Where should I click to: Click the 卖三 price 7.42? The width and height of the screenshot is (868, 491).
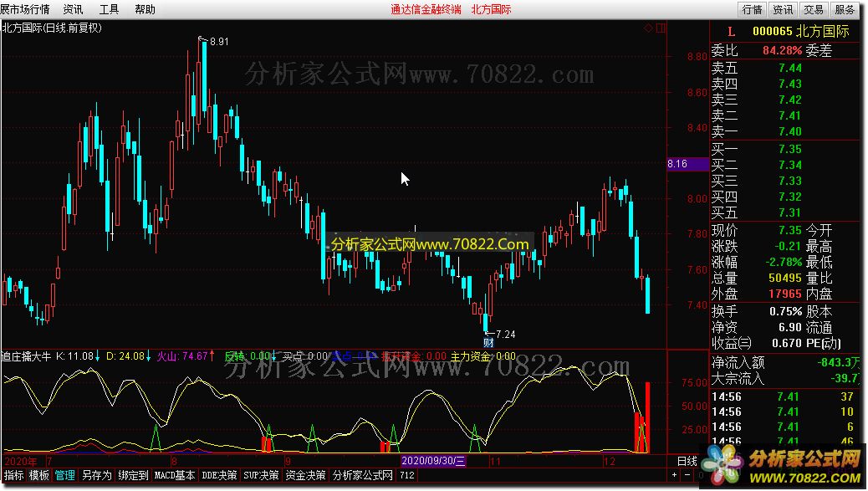click(x=790, y=100)
